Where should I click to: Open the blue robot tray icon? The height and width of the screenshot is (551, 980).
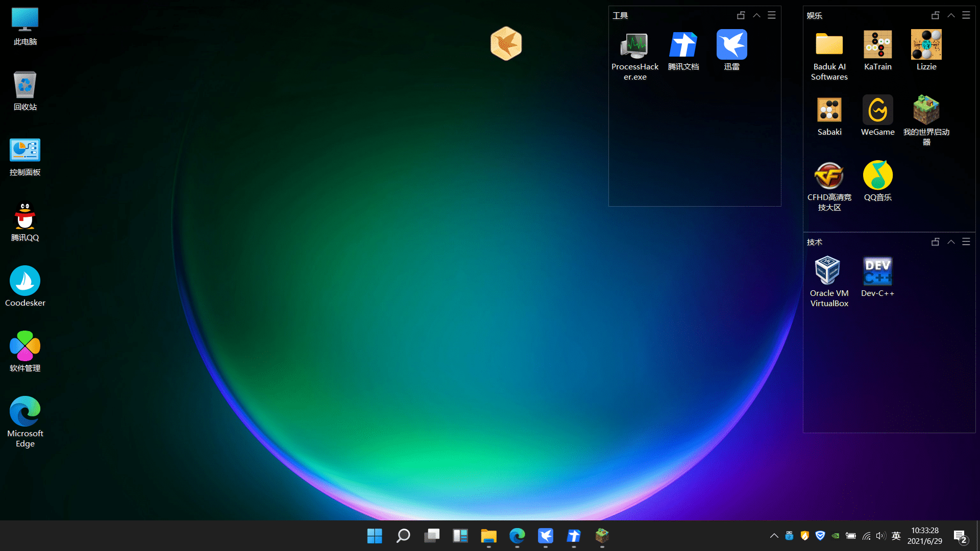[x=789, y=535]
